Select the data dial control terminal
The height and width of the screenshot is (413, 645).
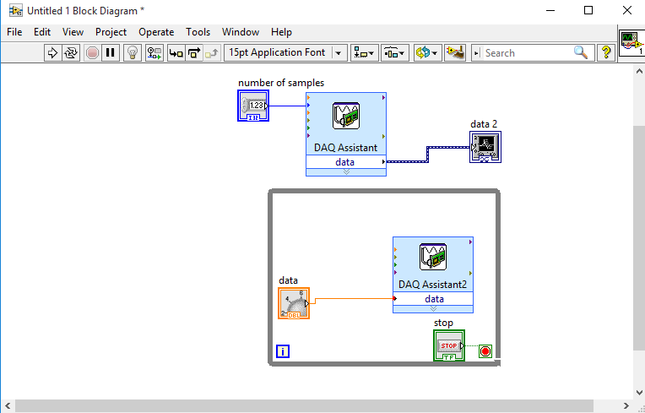point(294,303)
